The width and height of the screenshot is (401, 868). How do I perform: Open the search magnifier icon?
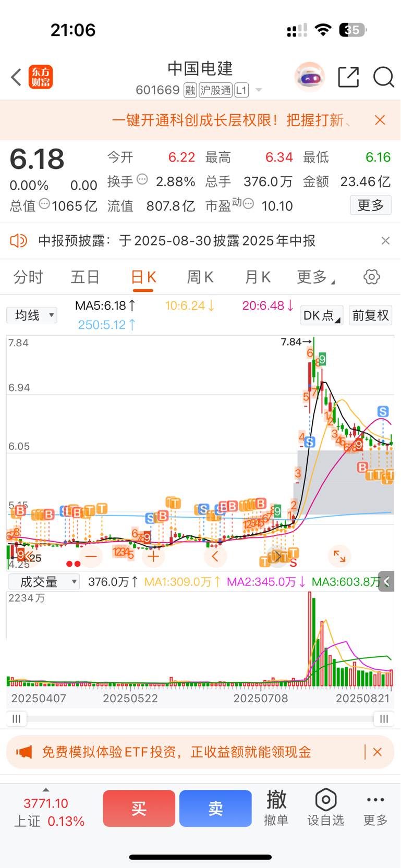[x=383, y=77]
